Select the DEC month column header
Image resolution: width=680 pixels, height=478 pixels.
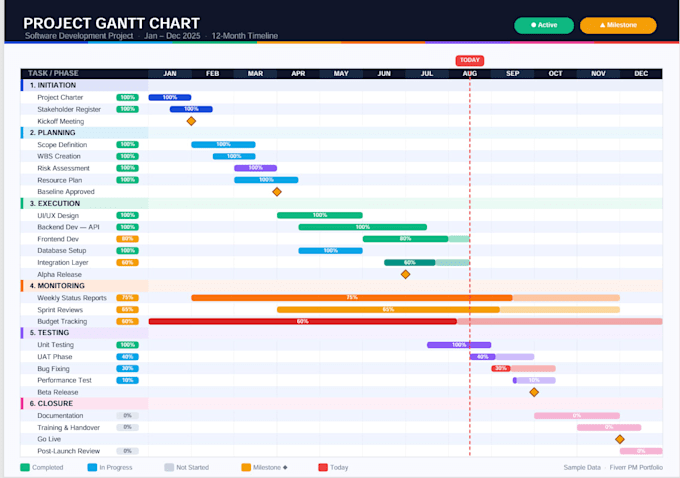[641, 73]
